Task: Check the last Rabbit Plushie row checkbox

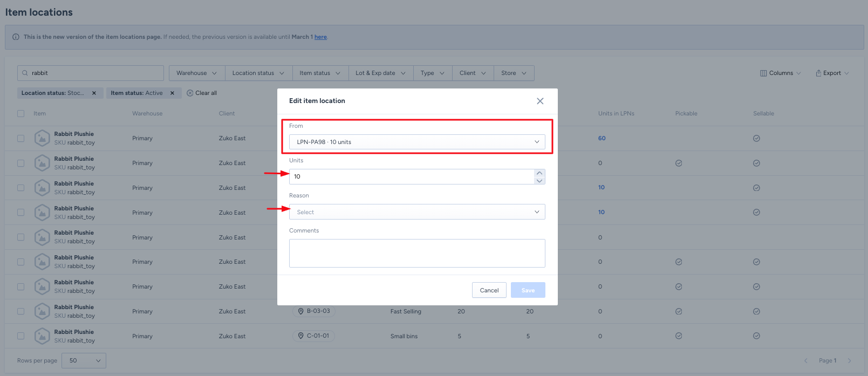Action: click(21, 336)
